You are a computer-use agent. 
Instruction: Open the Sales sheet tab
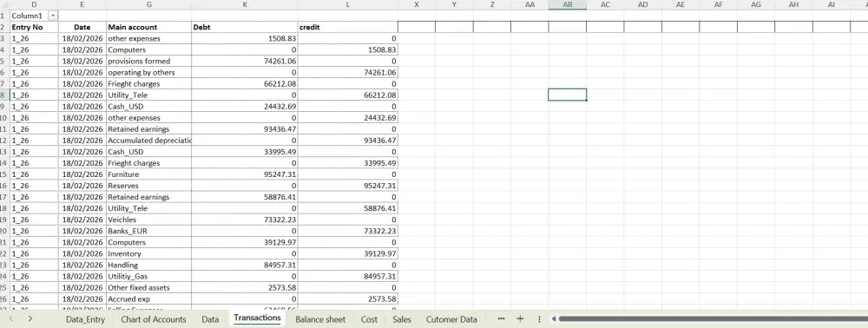[x=402, y=319]
